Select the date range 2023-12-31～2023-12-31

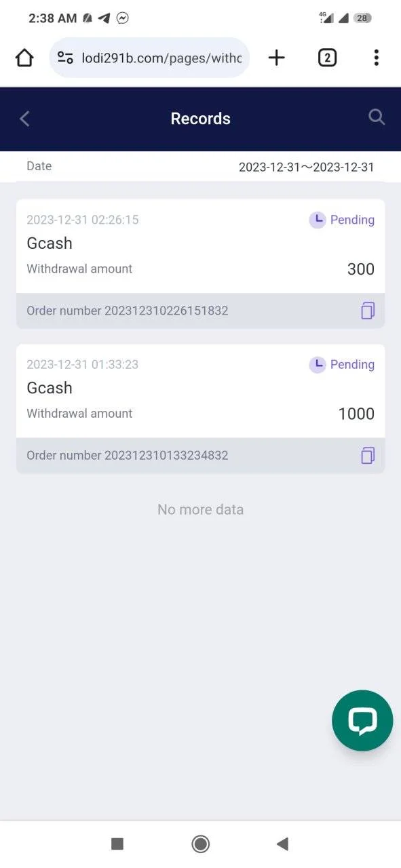click(x=306, y=167)
